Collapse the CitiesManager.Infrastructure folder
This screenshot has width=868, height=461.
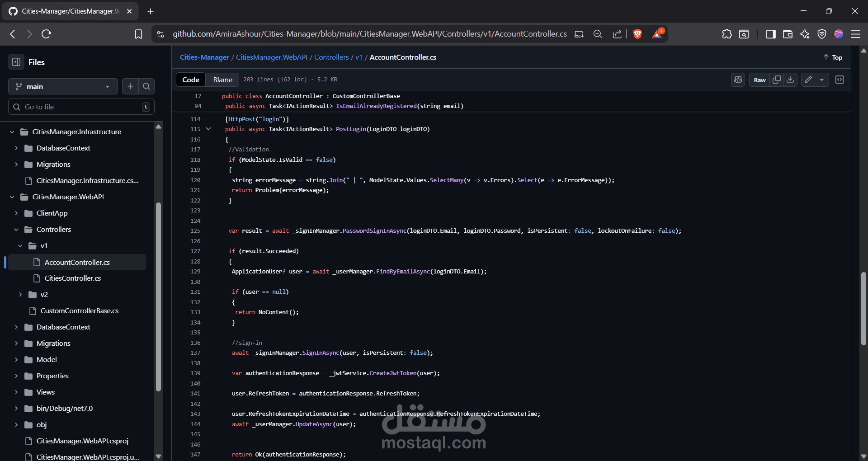click(x=12, y=132)
